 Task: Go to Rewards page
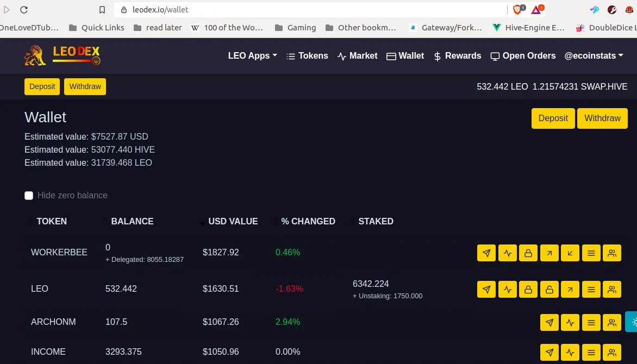click(458, 56)
